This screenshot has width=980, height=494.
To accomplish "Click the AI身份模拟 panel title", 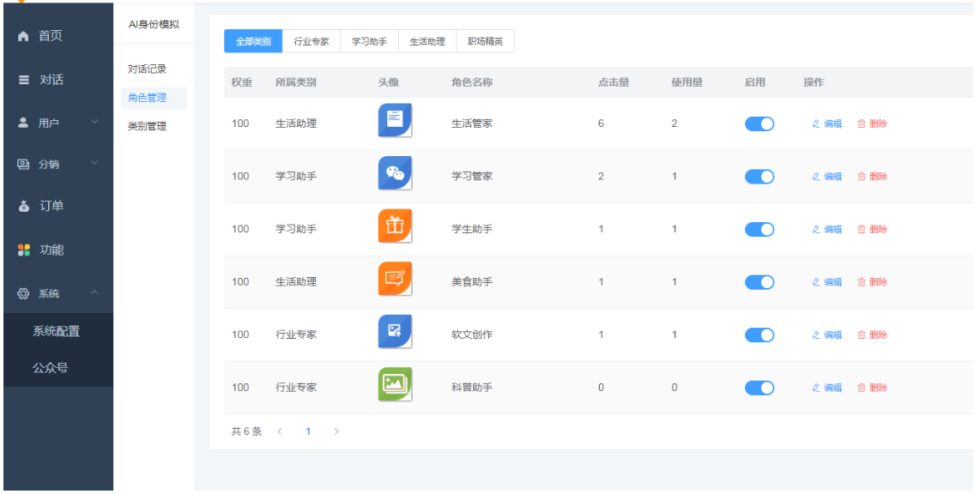I will (154, 24).
